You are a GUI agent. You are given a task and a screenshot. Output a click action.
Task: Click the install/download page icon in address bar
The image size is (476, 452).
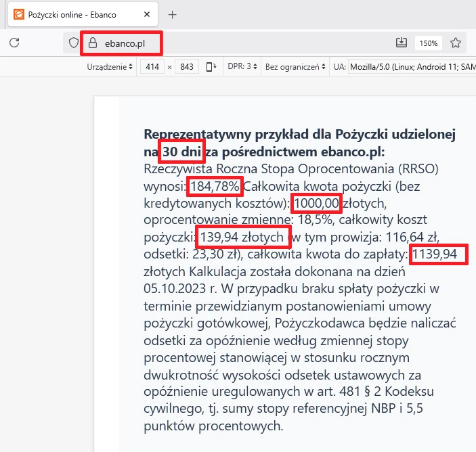(401, 43)
